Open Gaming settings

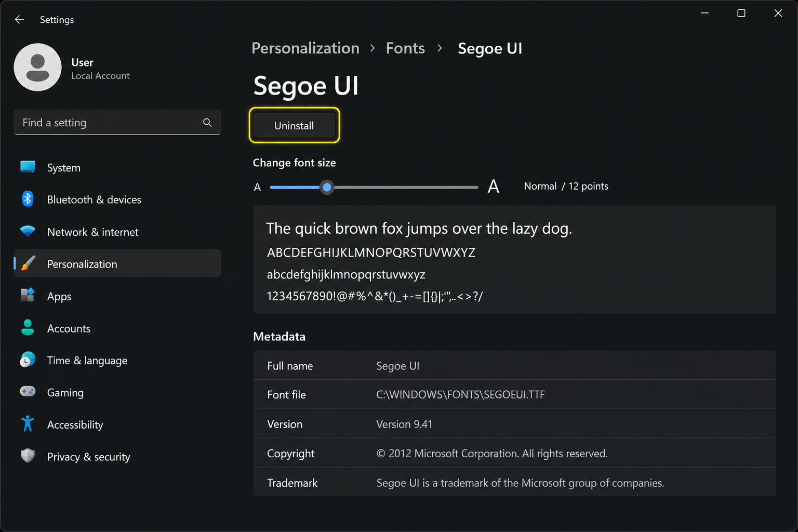point(117,392)
